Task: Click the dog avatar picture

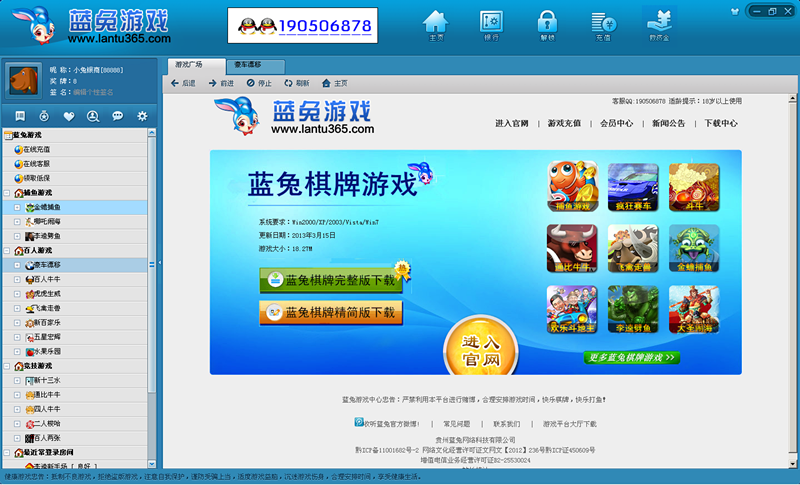Action: 23,81
